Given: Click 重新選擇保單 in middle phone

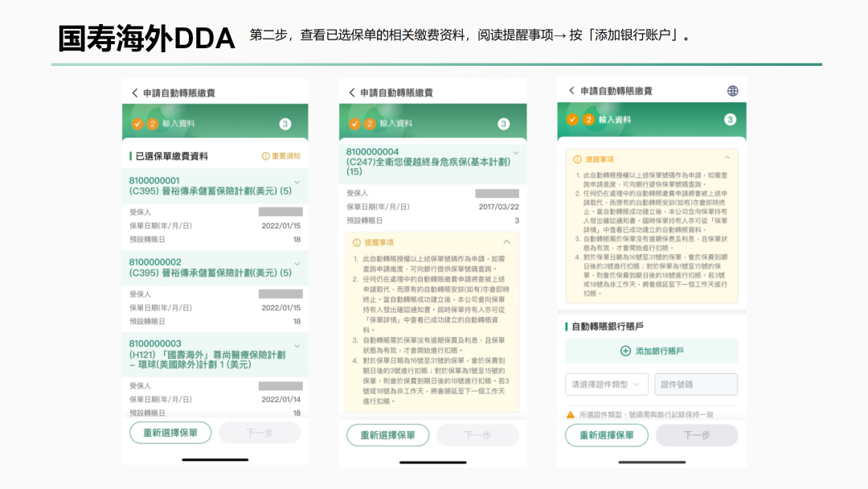Looking at the screenshot, I should tap(388, 435).
